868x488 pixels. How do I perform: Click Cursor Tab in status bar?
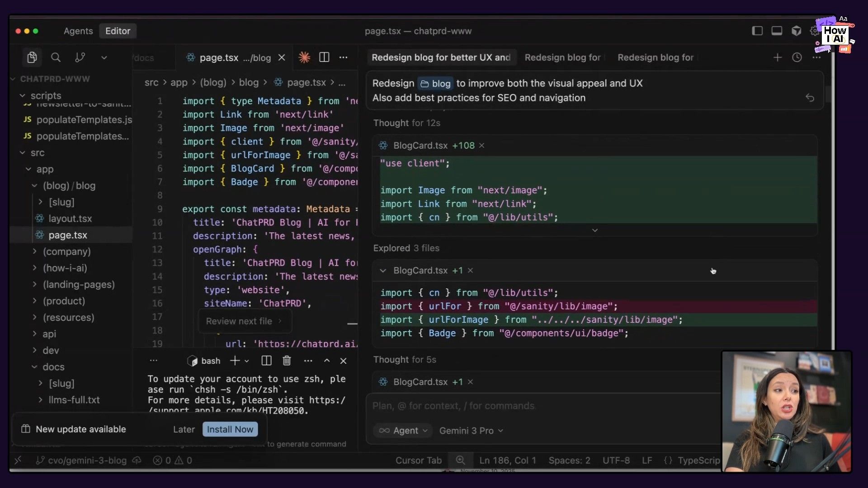click(418, 460)
